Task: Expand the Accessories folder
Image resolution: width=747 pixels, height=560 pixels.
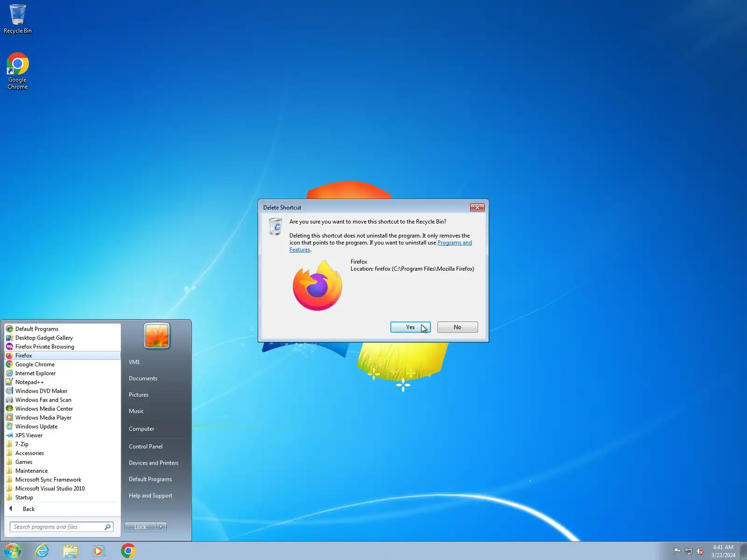Action: coord(63,453)
